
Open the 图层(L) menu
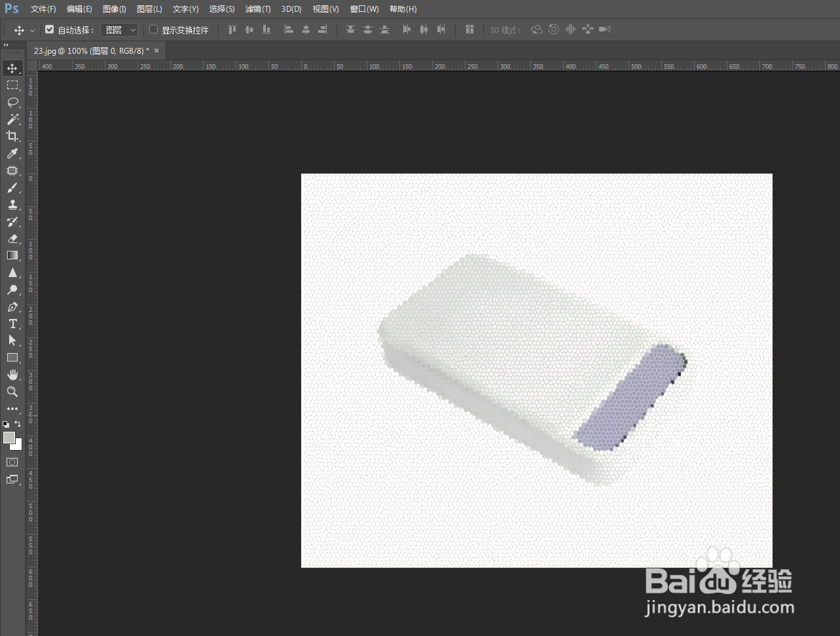click(149, 9)
